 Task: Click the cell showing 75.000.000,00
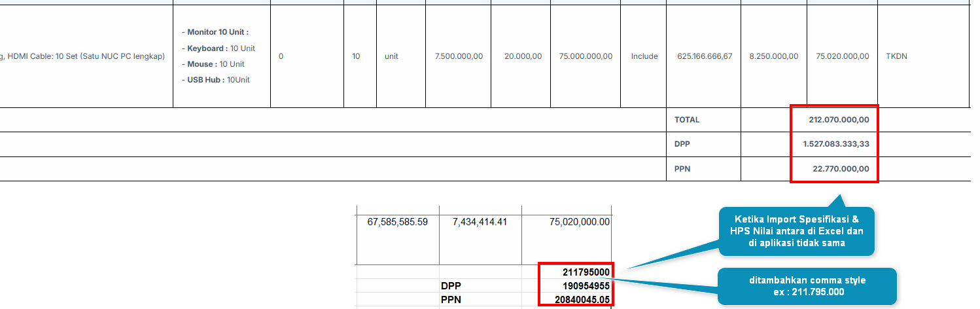coord(586,56)
